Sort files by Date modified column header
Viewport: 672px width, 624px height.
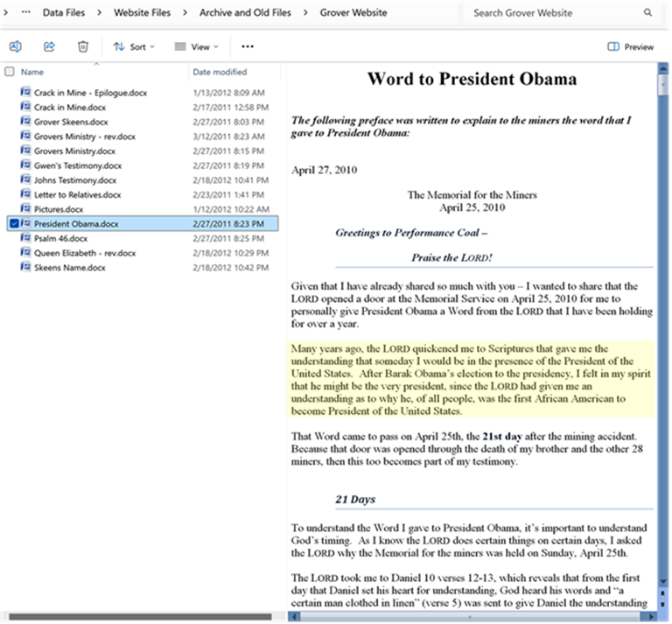(x=220, y=72)
